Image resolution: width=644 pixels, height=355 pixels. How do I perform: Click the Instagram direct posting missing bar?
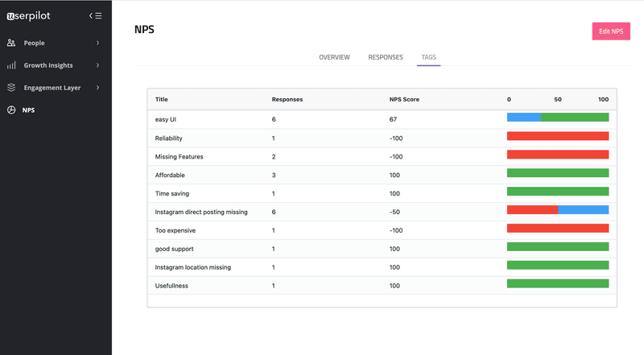click(x=557, y=210)
